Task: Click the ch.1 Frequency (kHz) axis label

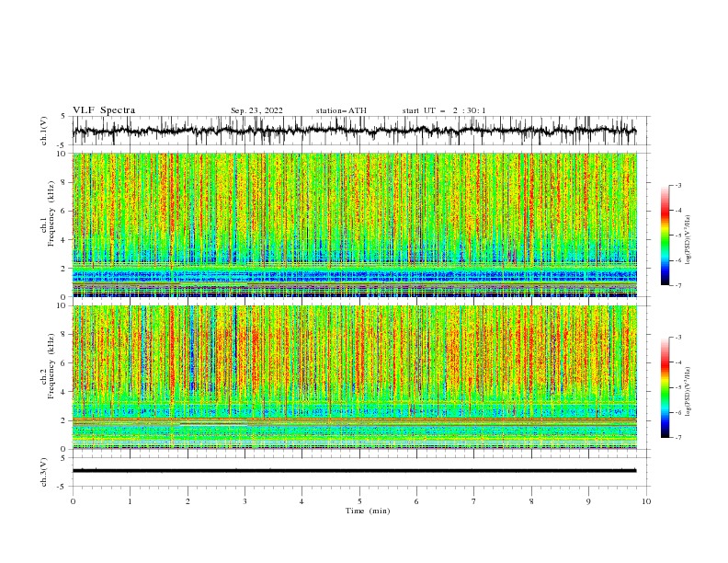Action: click(48, 212)
